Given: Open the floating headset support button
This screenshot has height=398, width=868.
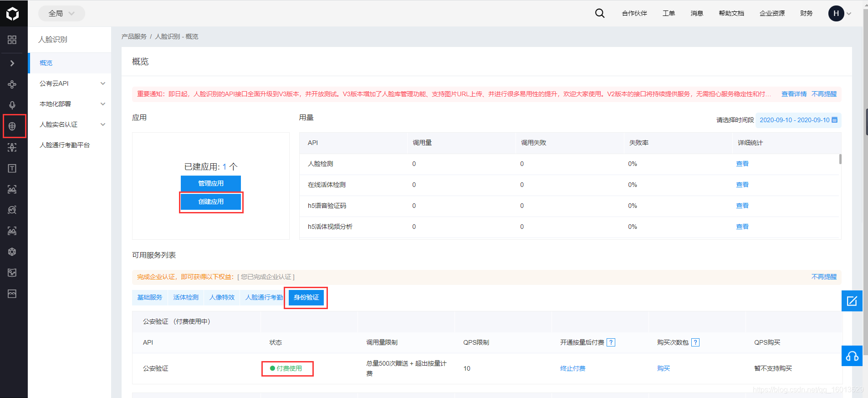Looking at the screenshot, I should 852,356.
